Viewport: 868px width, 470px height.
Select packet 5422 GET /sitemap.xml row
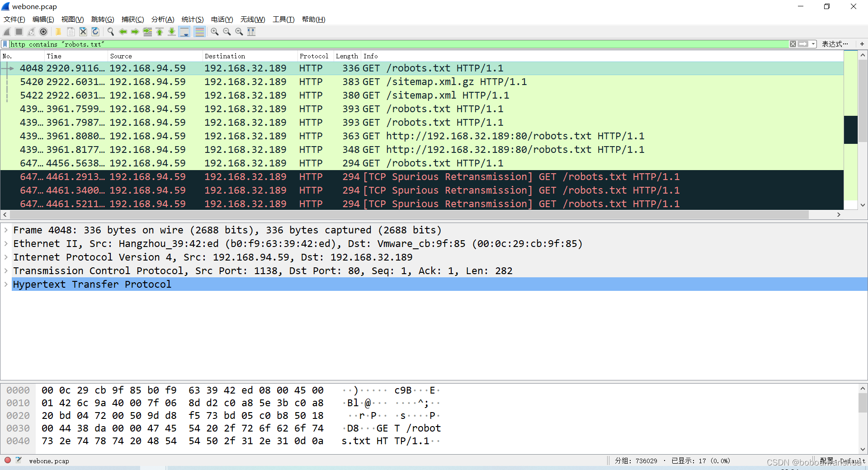click(422, 95)
